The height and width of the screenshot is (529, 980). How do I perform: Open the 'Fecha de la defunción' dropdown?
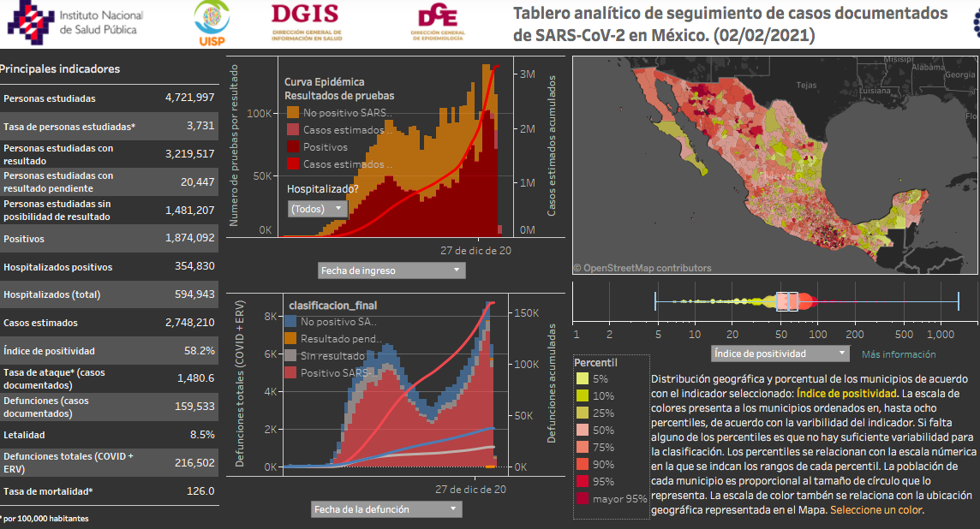click(385, 508)
